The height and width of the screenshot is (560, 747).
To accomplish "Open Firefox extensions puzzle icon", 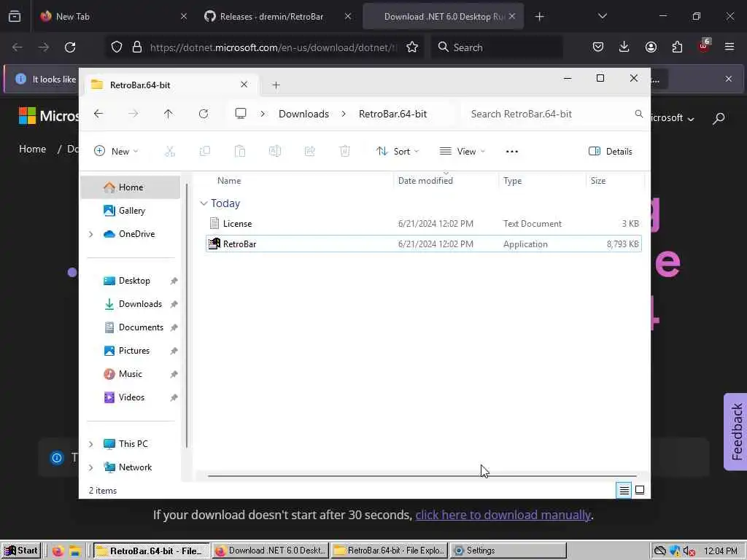I will (677, 47).
